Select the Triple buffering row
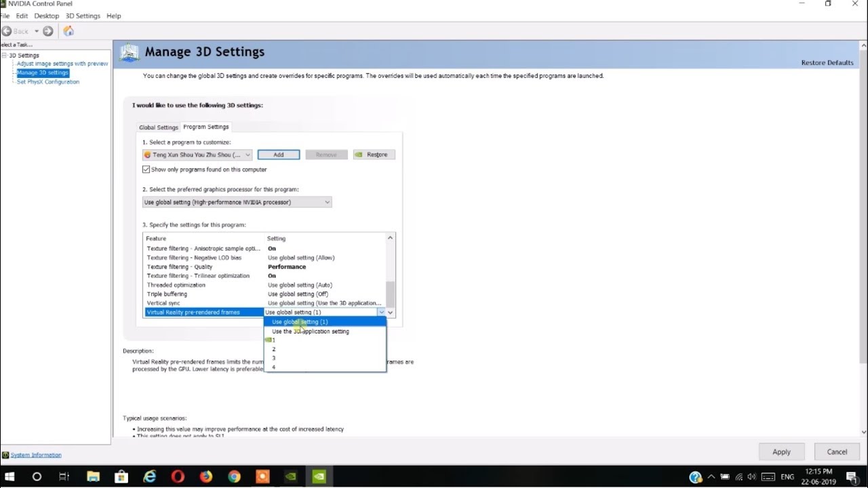The width and height of the screenshot is (868, 488). (264, 294)
